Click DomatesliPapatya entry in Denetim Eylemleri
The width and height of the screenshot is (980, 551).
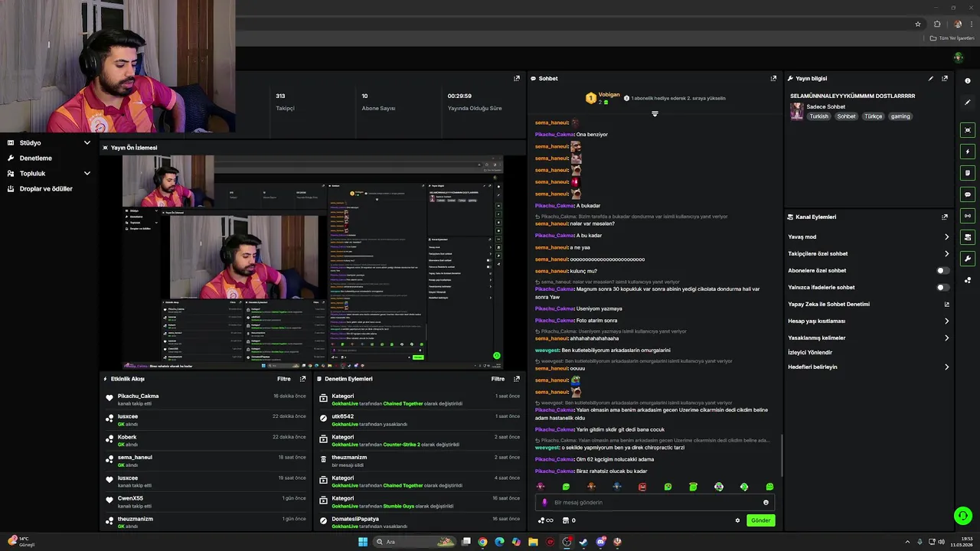pyautogui.click(x=355, y=519)
